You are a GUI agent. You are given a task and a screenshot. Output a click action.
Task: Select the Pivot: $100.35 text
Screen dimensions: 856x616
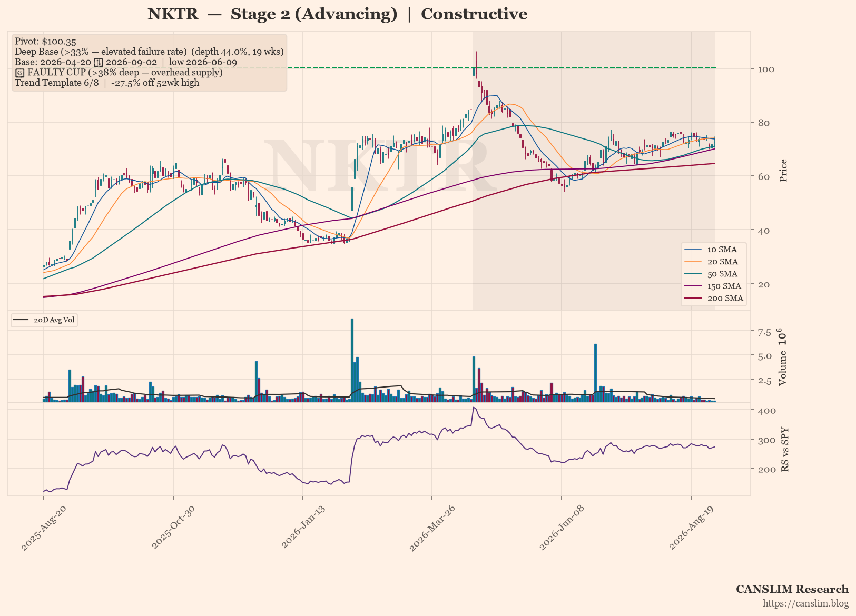pos(46,42)
